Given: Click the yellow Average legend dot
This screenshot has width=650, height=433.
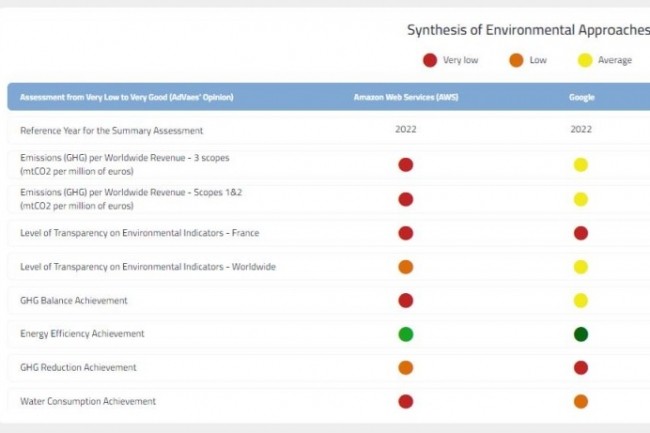Looking at the screenshot, I should [585, 60].
